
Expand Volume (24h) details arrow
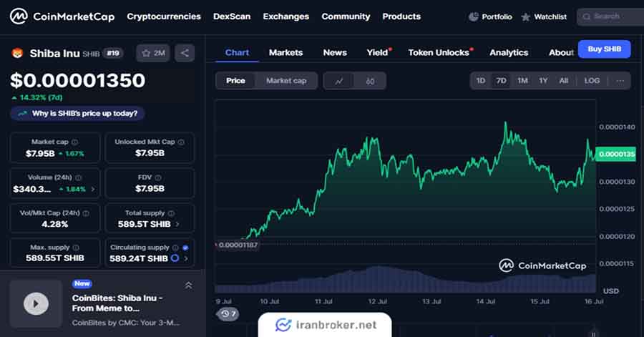93,189
